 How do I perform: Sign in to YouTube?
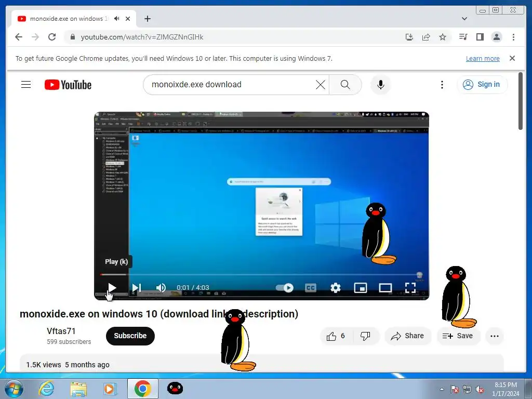482,85
